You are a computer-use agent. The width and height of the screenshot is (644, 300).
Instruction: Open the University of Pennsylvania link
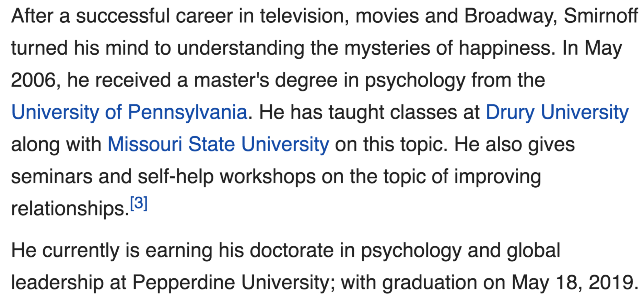(129, 112)
